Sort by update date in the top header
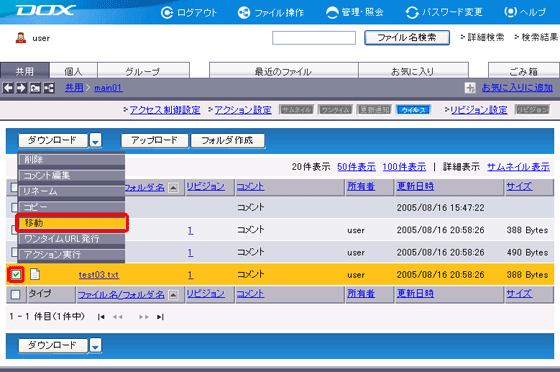The width and height of the screenshot is (560, 372). click(x=415, y=186)
